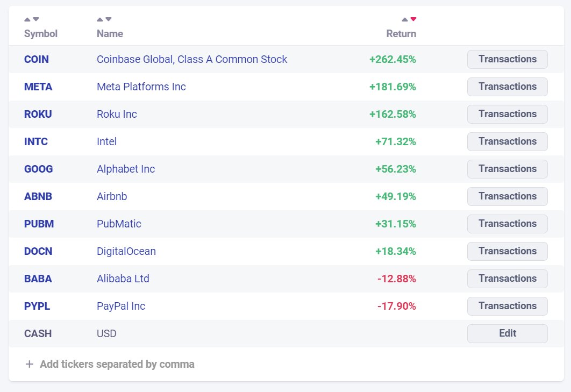Viewport: 571px width, 392px height.
Task: Click the plus icon beside Add tickers
Action: [30, 364]
